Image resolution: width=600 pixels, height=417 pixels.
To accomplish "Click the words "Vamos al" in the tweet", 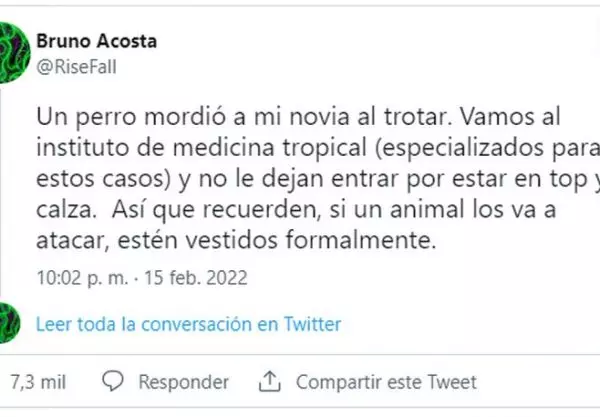I will click(522, 116).
